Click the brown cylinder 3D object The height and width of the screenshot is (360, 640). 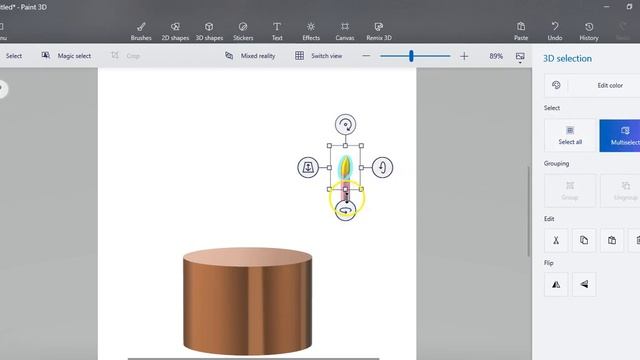(x=248, y=301)
